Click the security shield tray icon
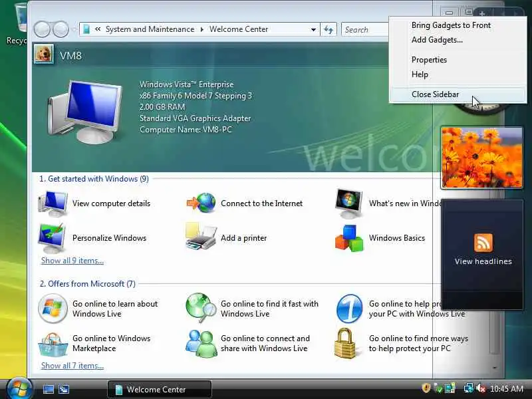The image size is (532, 399). [x=426, y=388]
